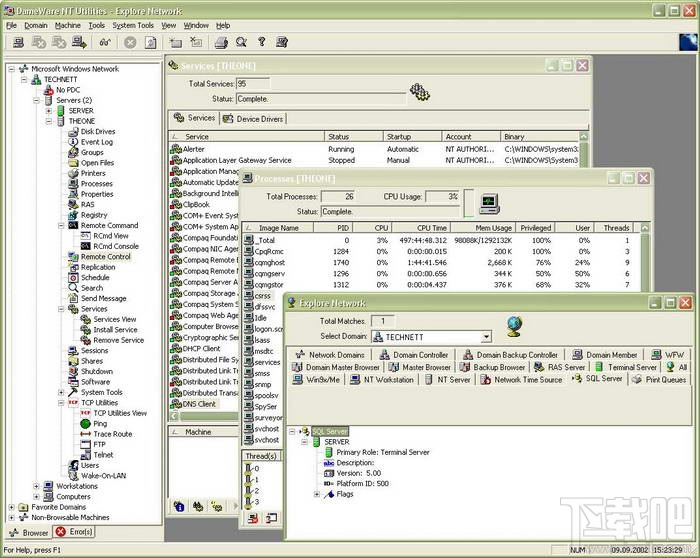Sort processes by CPU Time column header
Screen dimensions: 700x558
point(421,228)
